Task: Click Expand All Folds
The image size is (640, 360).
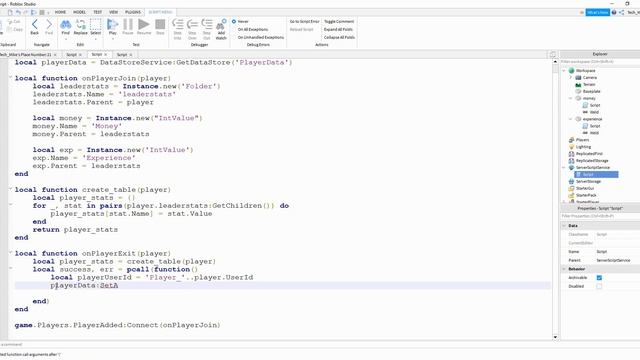Action: click(x=338, y=29)
